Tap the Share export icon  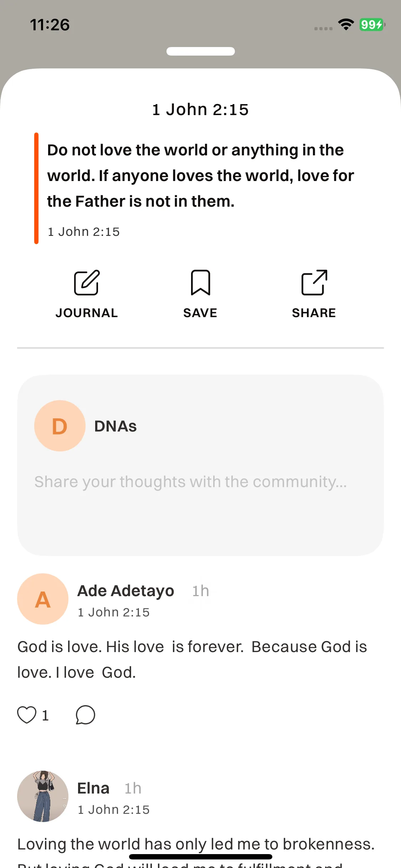pos(314,283)
